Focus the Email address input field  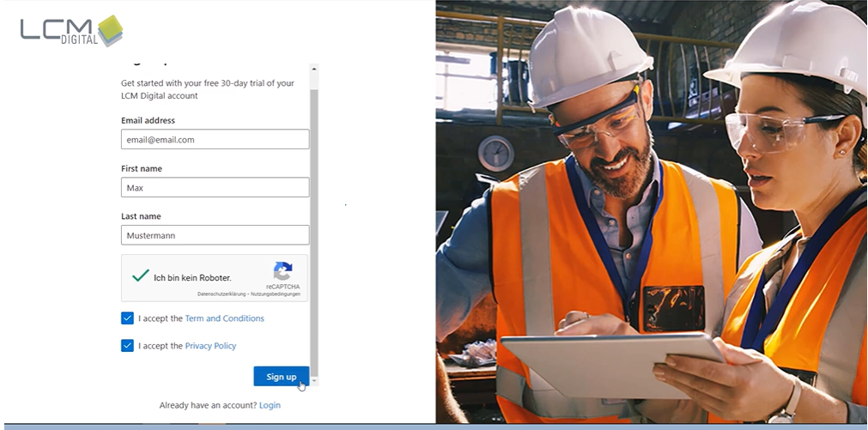[x=215, y=139]
